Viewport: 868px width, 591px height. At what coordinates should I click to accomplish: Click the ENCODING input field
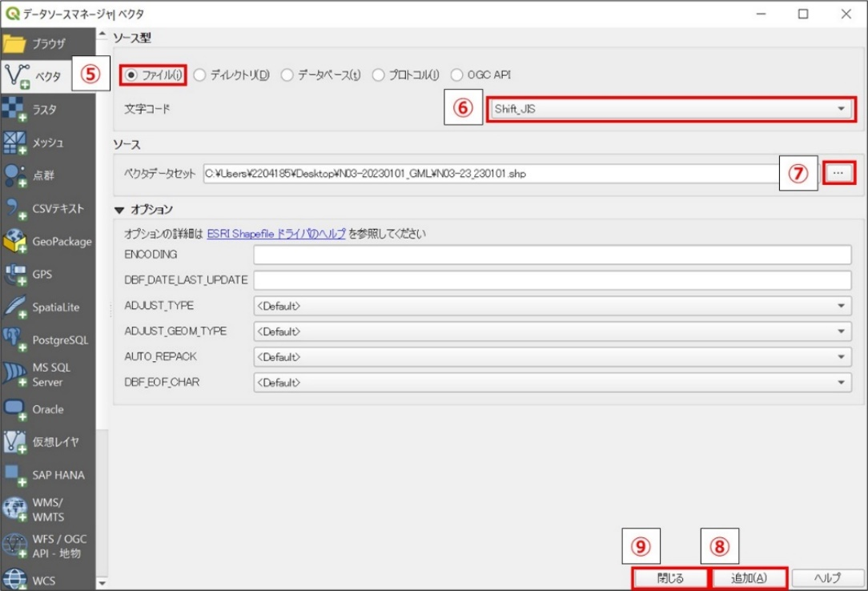point(552,255)
